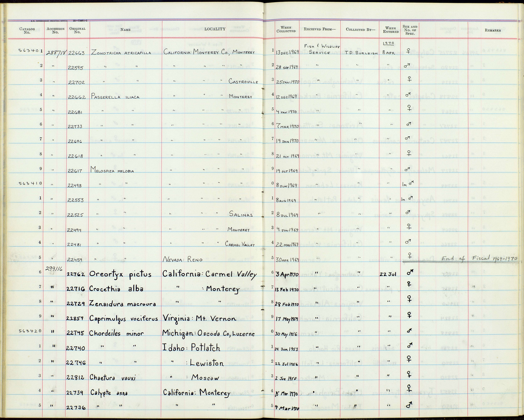Screen dimensions: 524x420
Task: Click the 'Im ♂' sex entry dated 8 Jun 1969
Action: pos(408,184)
